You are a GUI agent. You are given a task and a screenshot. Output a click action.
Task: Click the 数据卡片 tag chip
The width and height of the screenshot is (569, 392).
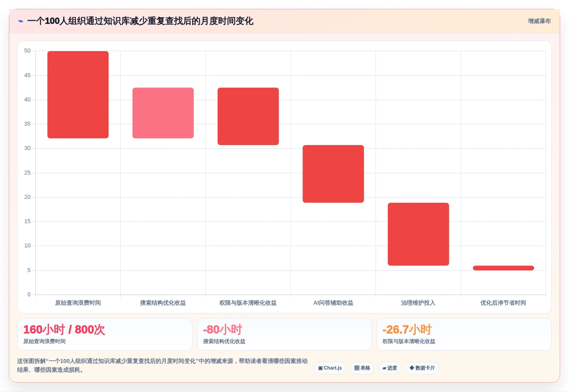coord(422,368)
